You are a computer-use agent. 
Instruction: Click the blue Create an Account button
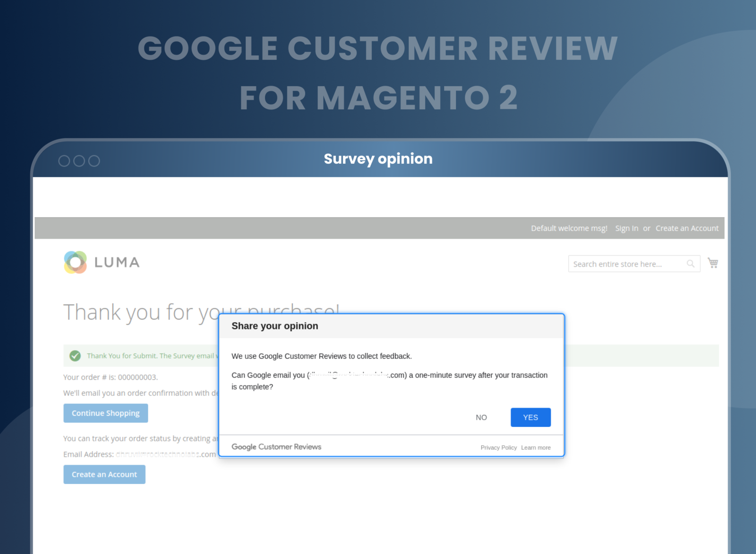pyautogui.click(x=104, y=475)
